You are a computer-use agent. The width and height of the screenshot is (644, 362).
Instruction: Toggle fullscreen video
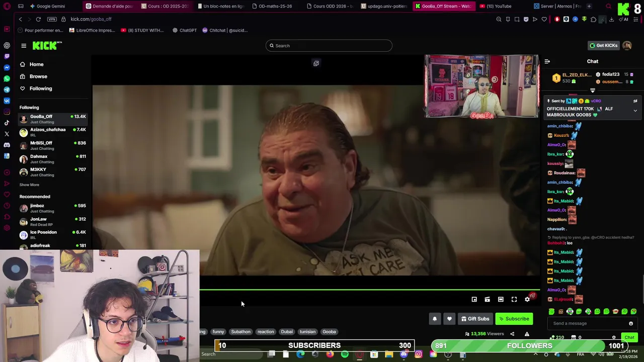point(514,300)
